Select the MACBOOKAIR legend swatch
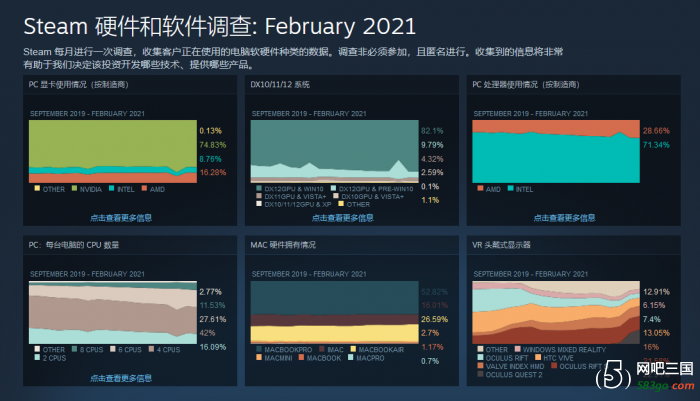Screen dimensions: 700x401 (353, 348)
